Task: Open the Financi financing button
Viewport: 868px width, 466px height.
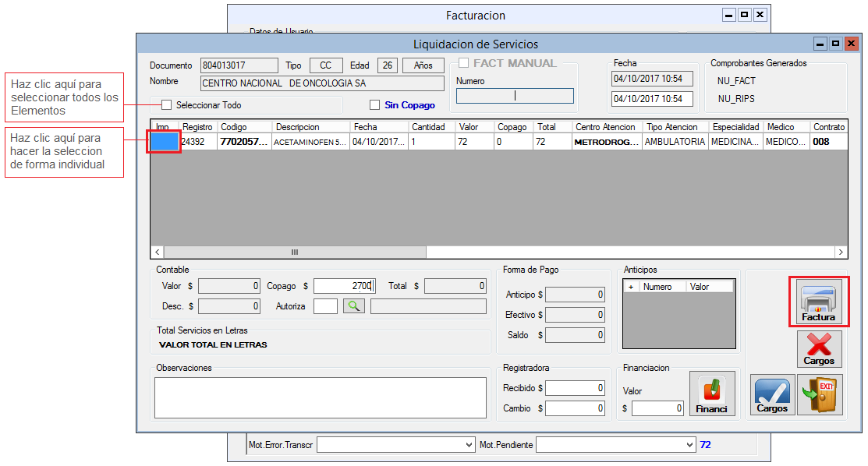Action: [x=711, y=394]
